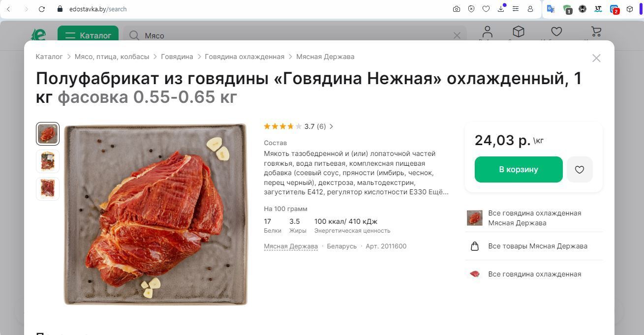The width and height of the screenshot is (644, 335).
Task: Add product to favorites with heart button
Action: coord(579,170)
